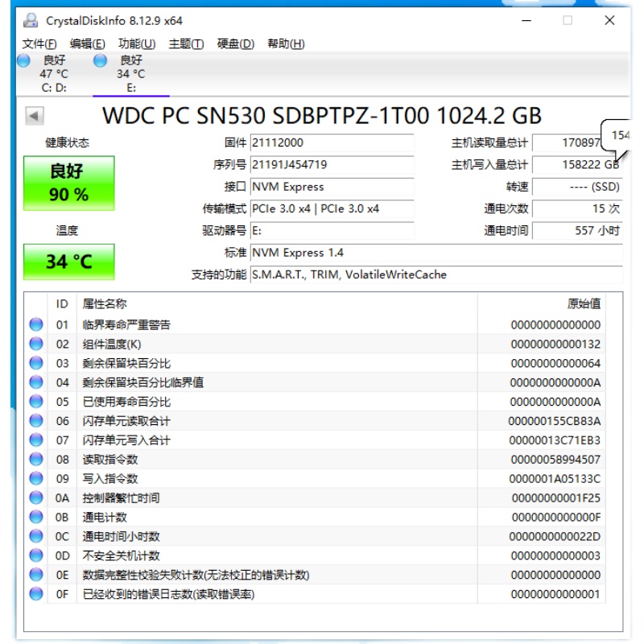644x644 pixels.
Task: Click status orb for attribute 04 剩余保留块百分比临界值
Action: (36, 382)
